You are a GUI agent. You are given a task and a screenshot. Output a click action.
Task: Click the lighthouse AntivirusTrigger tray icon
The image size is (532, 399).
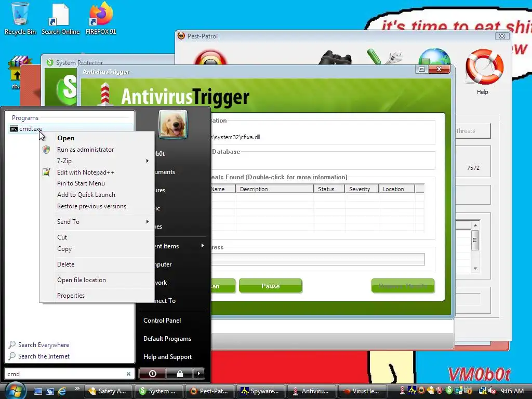tap(403, 391)
